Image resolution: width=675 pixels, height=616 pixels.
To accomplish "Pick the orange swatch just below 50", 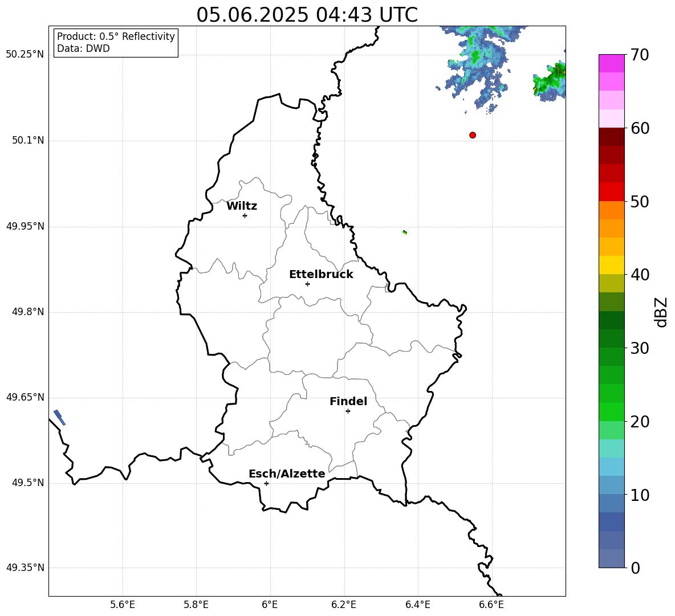I will pyautogui.click(x=611, y=210).
